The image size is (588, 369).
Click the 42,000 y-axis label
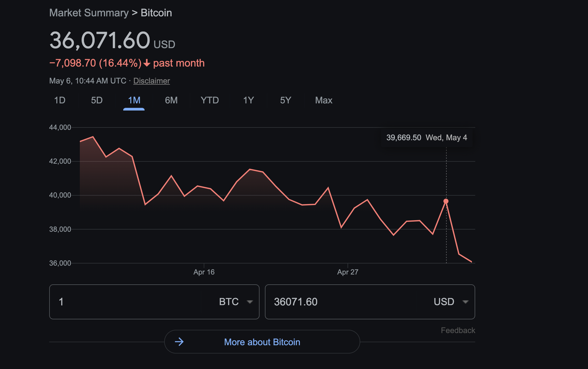coord(60,161)
